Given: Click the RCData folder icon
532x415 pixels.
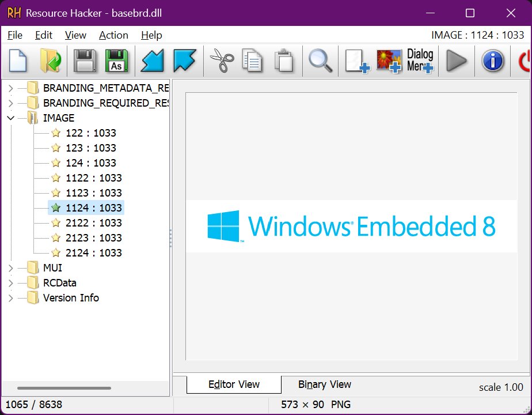Looking at the screenshot, I should (33, 283).
